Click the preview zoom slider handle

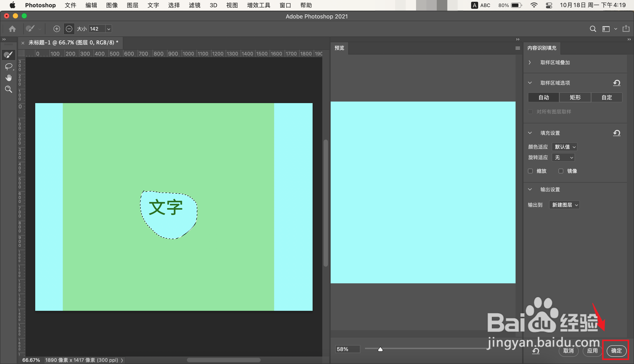point(380,349)
